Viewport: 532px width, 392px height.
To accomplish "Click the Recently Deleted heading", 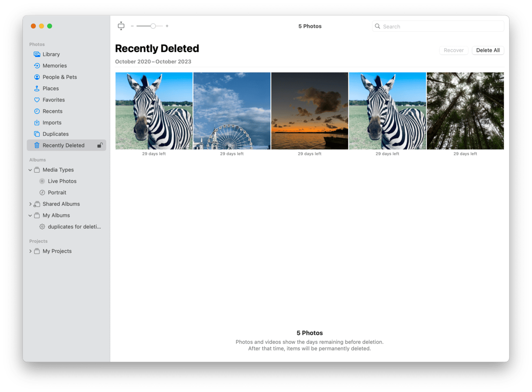I will (x=157, y=49).
